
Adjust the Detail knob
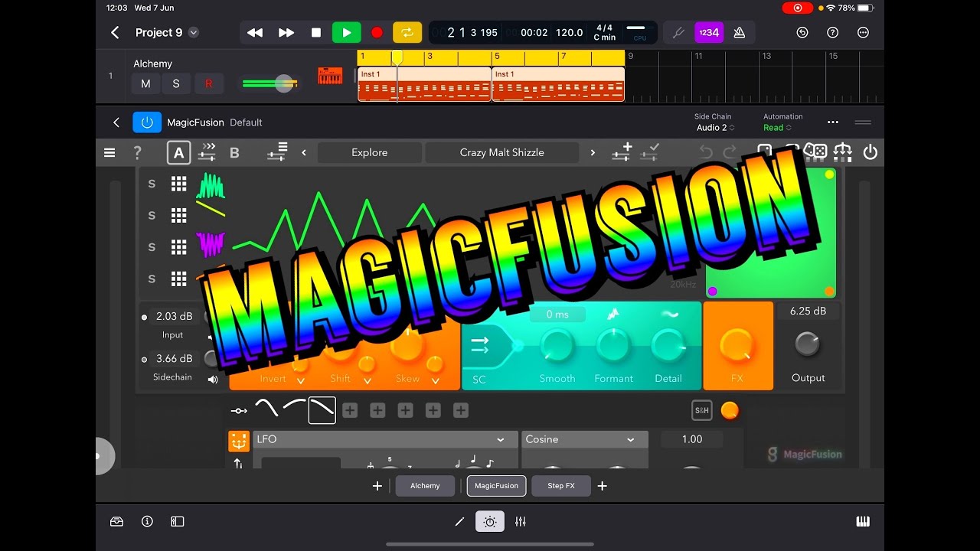tap(668, 346)
